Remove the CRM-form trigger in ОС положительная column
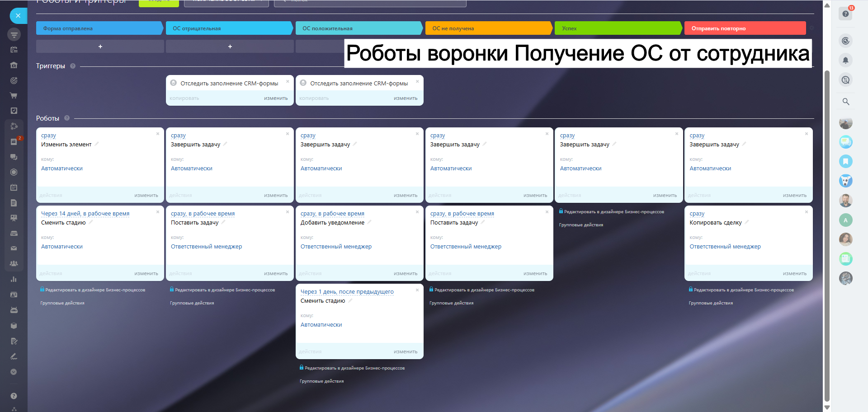868x412 pixels. 417,81
